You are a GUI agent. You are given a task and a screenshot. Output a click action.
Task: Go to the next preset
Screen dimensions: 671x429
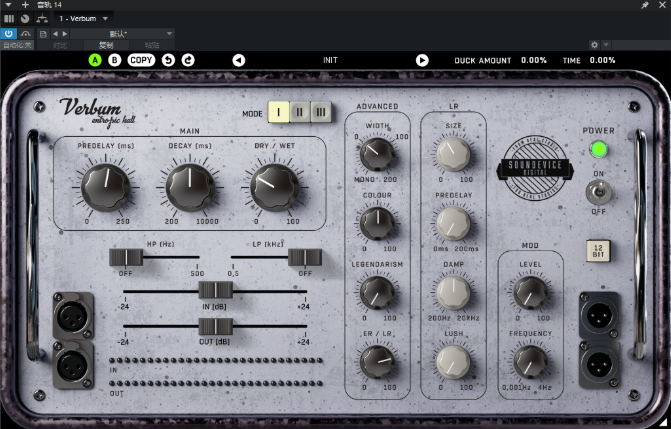pyautogui.click(x=422, y=60)
